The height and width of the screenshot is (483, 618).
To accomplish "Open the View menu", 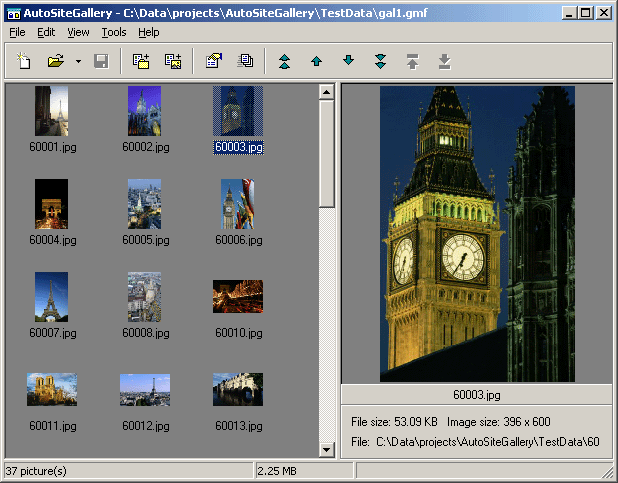I will point(78,32).
